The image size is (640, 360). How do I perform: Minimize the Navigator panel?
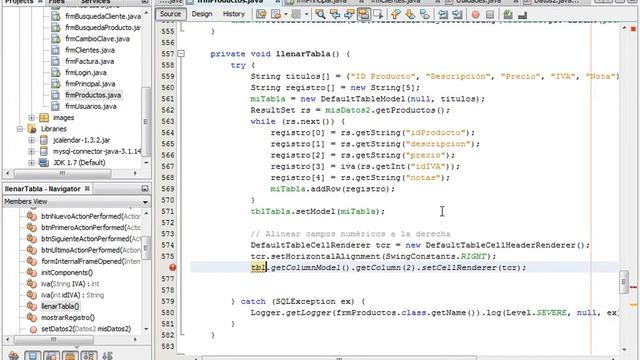pos(145,189)
